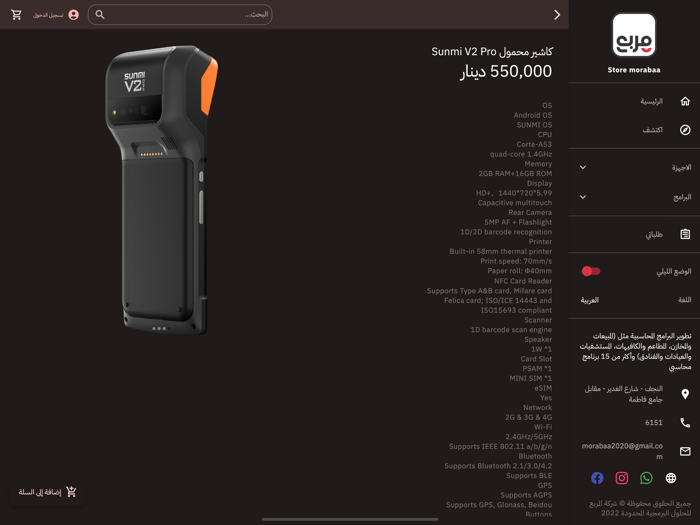
Task: Click the user account login icon
Action: point(74,15)
